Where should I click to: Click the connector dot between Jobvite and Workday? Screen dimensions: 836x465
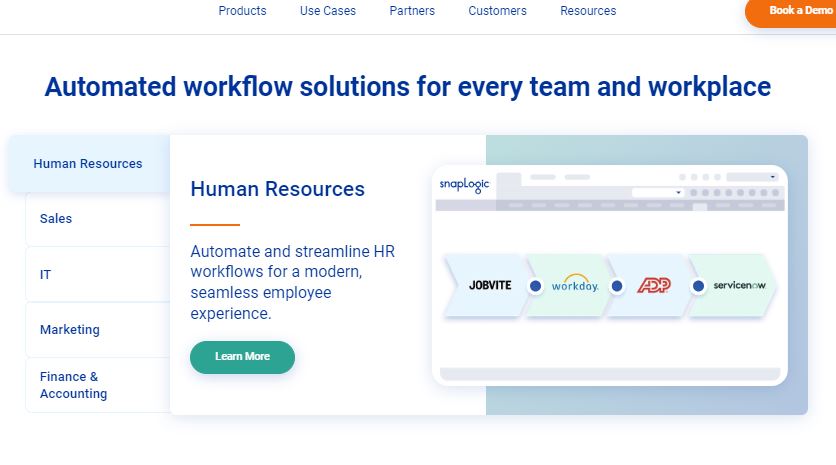pos(535,286)
